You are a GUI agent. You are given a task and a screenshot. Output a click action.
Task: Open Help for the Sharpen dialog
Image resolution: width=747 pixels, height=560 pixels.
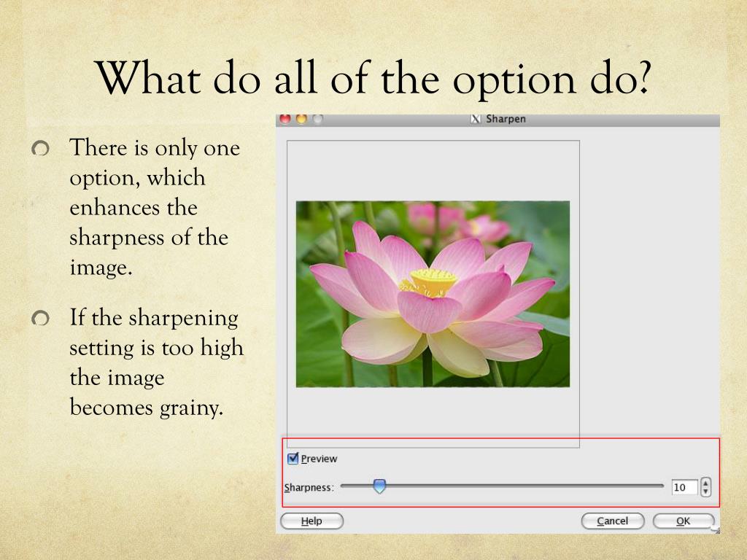[311, 521]
